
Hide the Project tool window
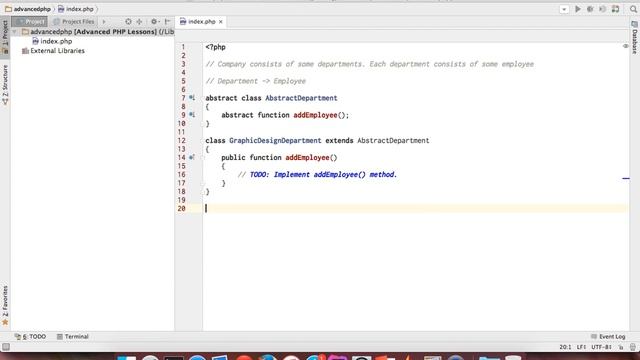tap(167, 22)
